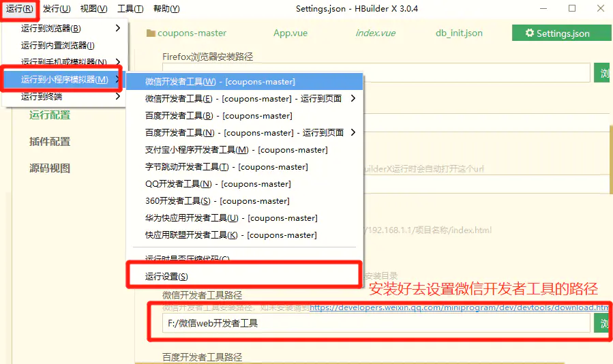Click browse button for Firefox path
Image resolution: width=613 pixels, height=364 pixels.
(x=603, y=73)
